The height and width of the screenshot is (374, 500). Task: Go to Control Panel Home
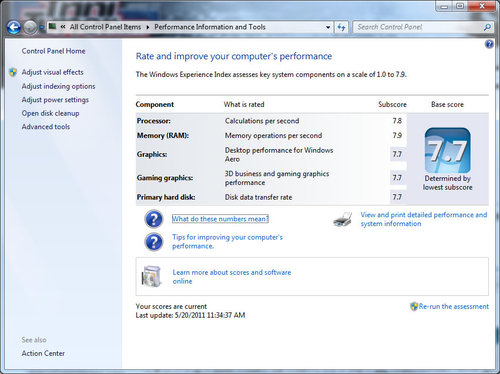[53, 51]
